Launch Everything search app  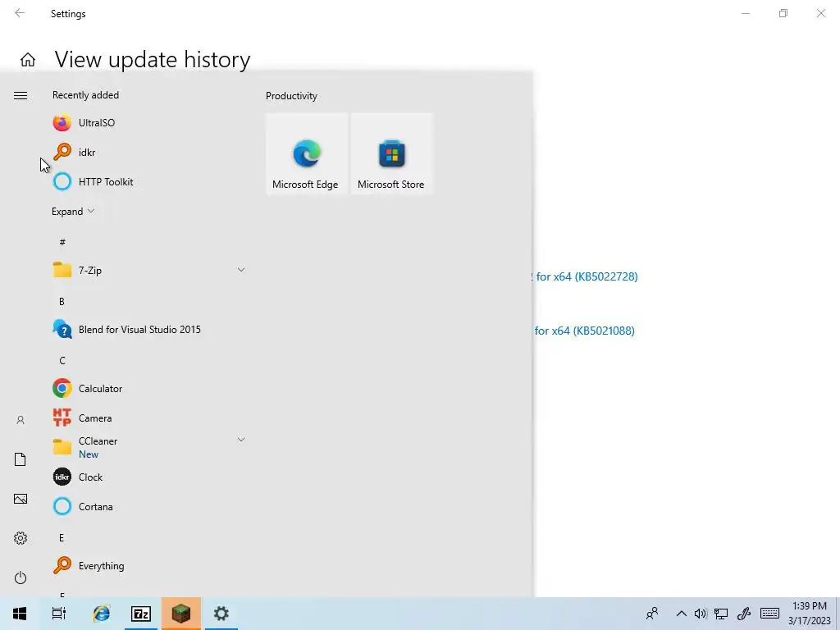click(x=148, y=566)
